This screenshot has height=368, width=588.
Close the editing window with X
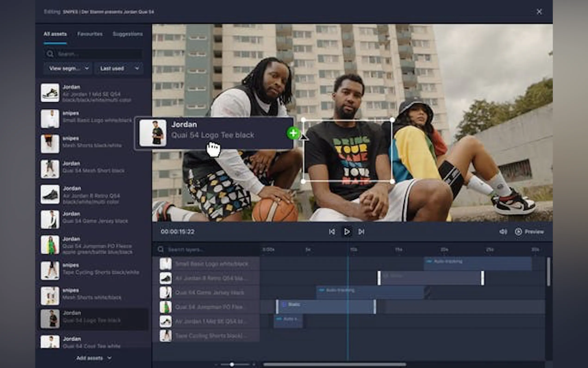pyautogui.click(x=539, y=12)
